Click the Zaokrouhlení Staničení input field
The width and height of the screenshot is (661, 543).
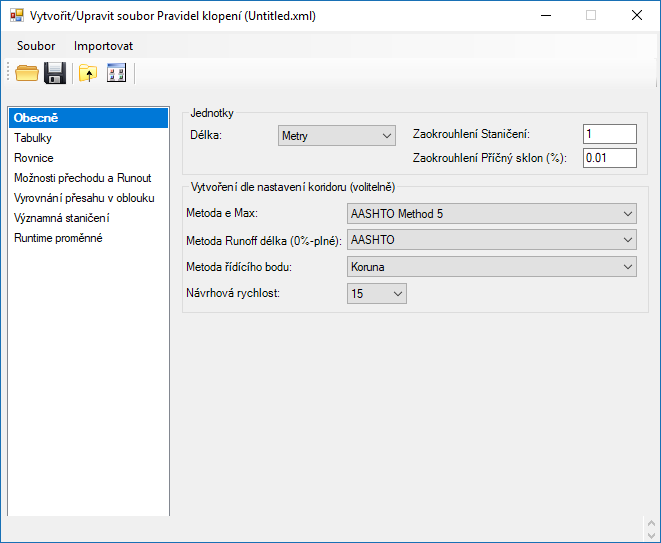tap(610, 134)
